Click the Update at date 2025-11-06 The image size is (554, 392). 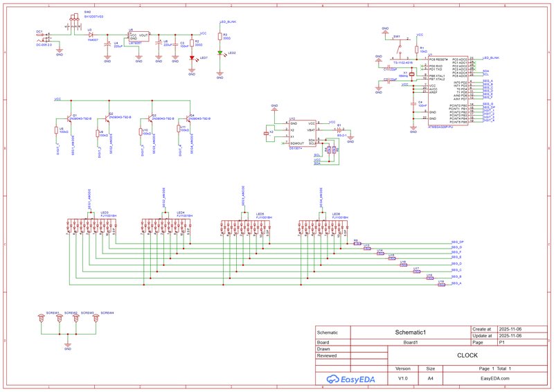[510, 336]
